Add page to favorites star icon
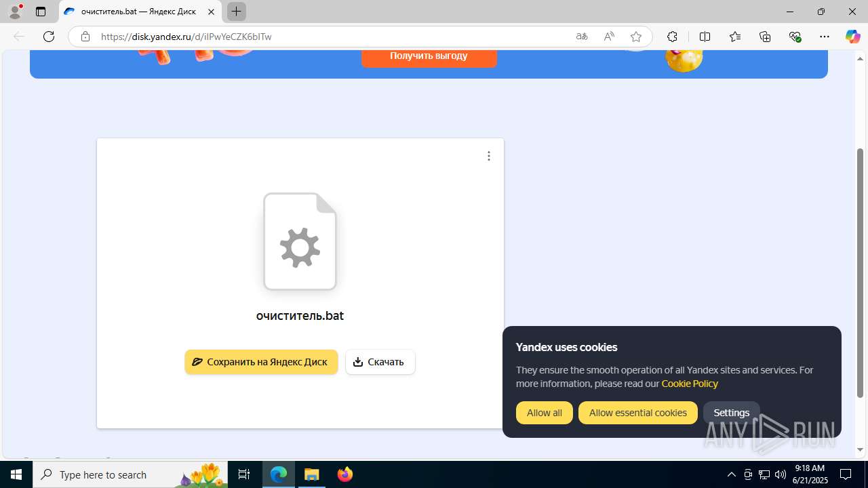Viewport: 868px width, 488px height. [636, 37]
